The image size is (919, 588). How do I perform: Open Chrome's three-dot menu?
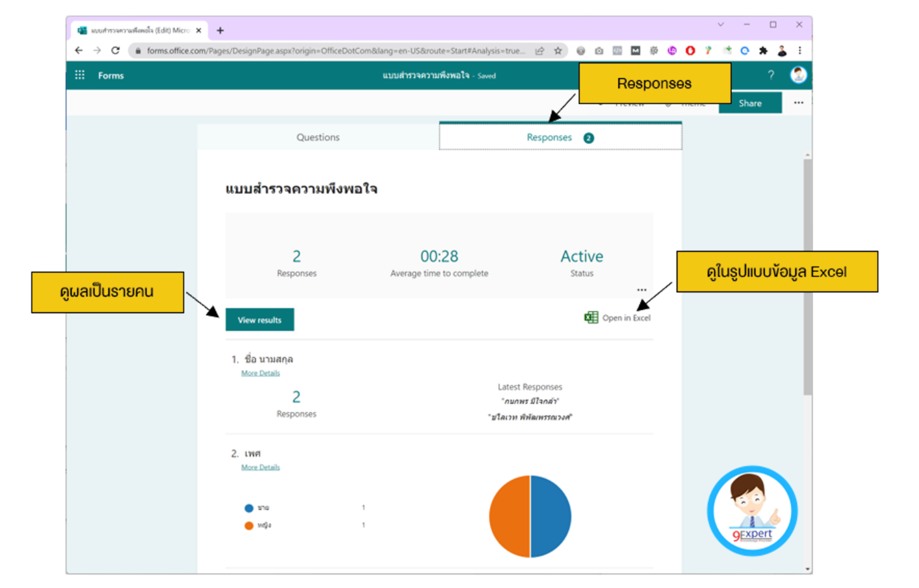800,51
